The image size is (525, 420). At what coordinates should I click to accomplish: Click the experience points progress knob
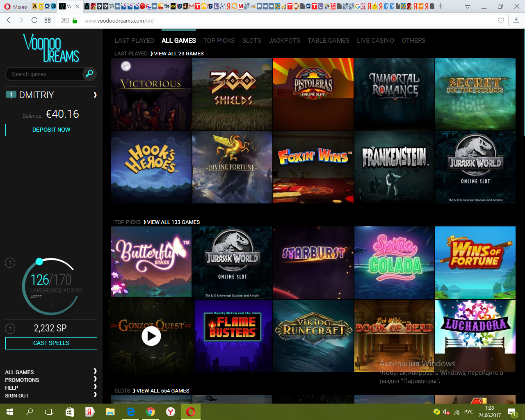(39, 261)
